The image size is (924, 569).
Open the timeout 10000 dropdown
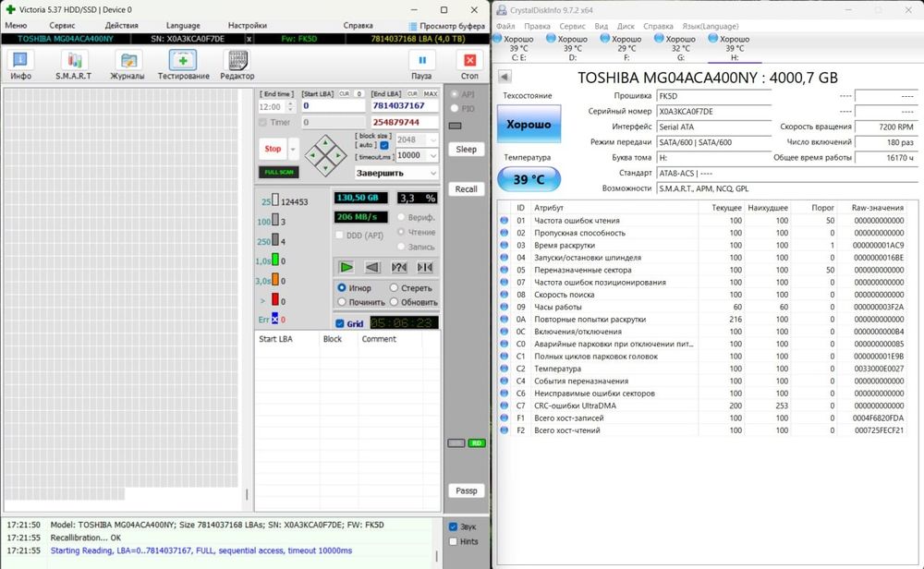(x=433, y=155)
